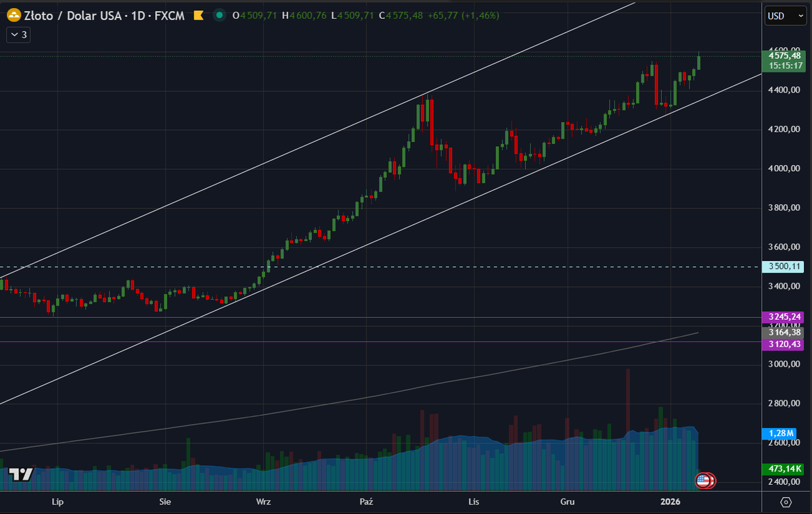Click the 'Wrz' date on time axis
Screen dimensions: 812x514
[264, 502]
